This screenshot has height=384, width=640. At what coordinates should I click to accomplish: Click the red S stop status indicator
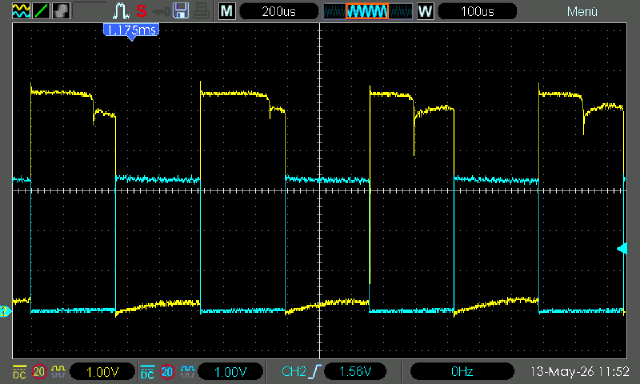pyautogui.click(x=141, y=11)
